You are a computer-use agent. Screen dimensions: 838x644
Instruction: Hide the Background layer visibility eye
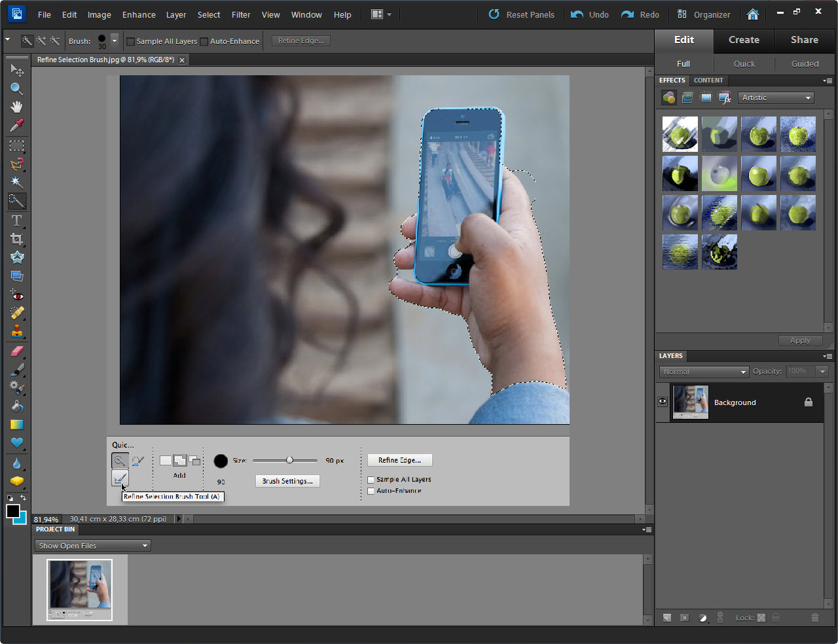click(663, 402)
